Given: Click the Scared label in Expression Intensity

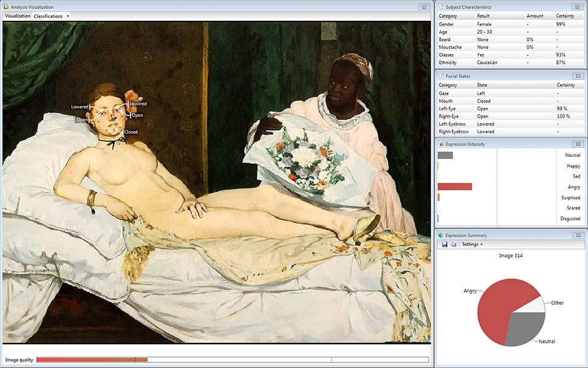Looking at the screenshot, I should click(x=573, y=208).
